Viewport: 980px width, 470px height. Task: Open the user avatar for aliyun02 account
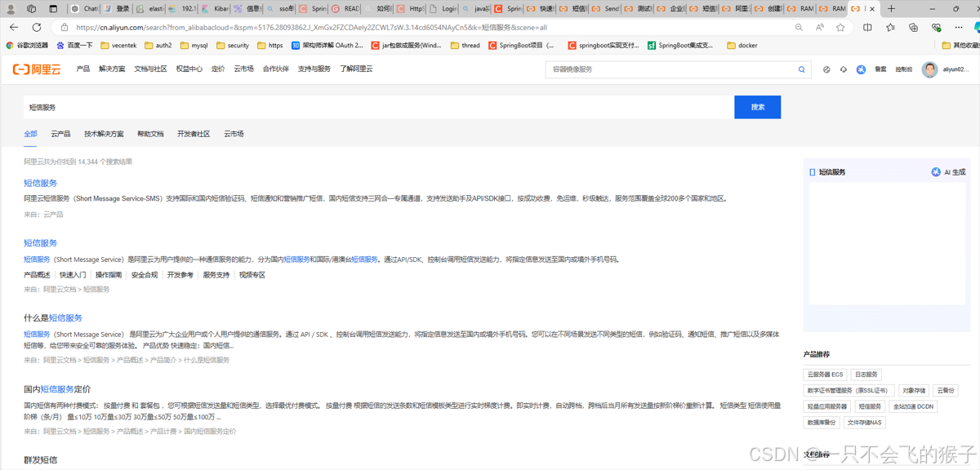(929, 69)
